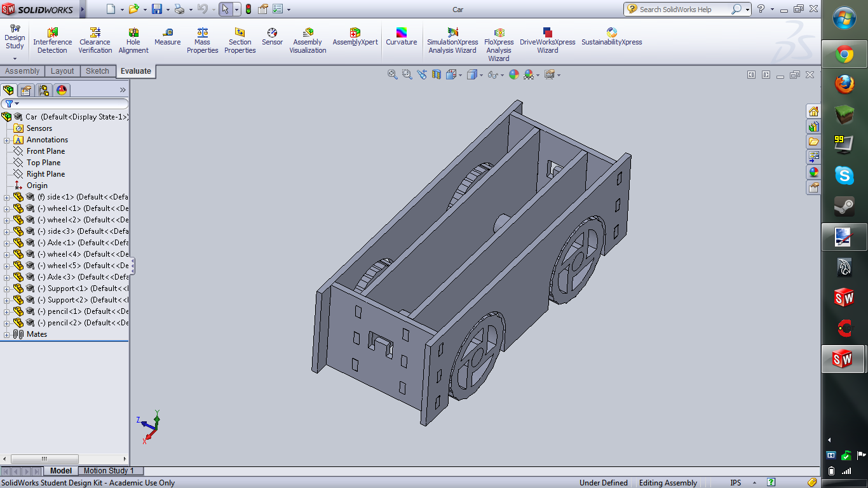Activate Section View in viewport toolbar

click(437, 74)
